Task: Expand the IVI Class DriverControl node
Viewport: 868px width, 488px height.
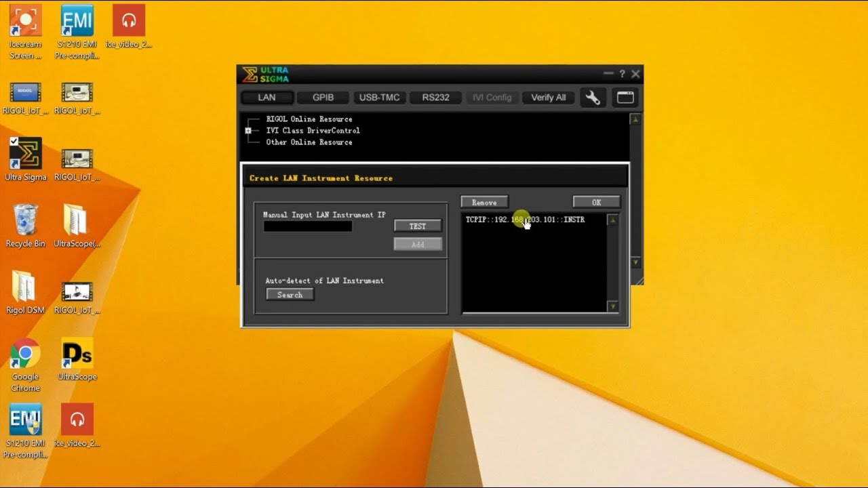Action: click(248, 131)
